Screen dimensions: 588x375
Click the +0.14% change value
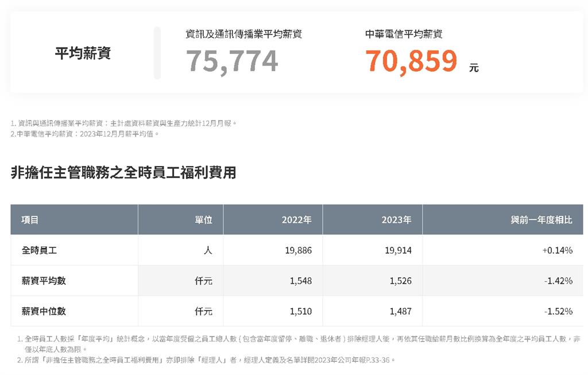[557, 250]
